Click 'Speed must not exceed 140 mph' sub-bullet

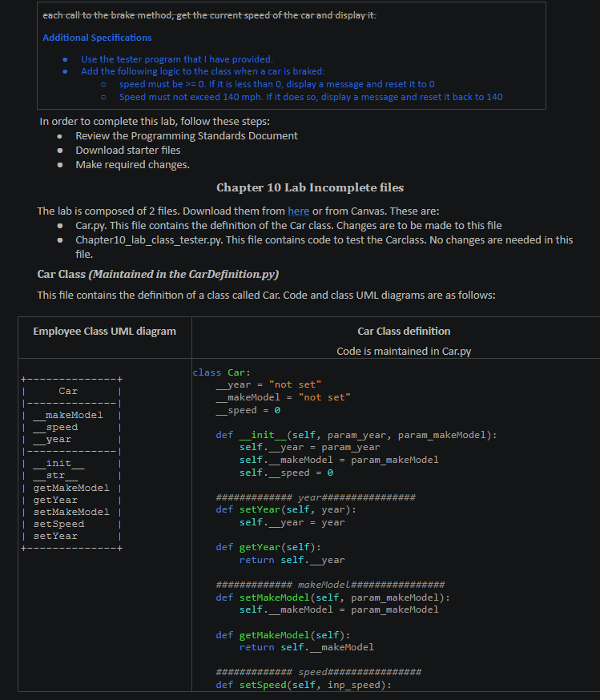(x=311, y=97)
